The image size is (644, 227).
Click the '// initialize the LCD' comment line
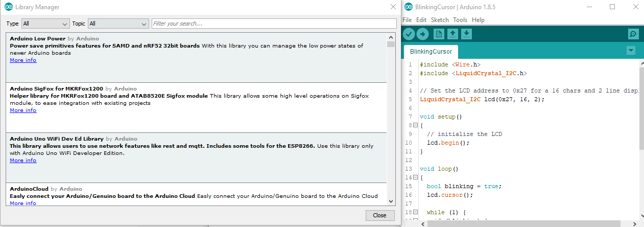[464, 134]
